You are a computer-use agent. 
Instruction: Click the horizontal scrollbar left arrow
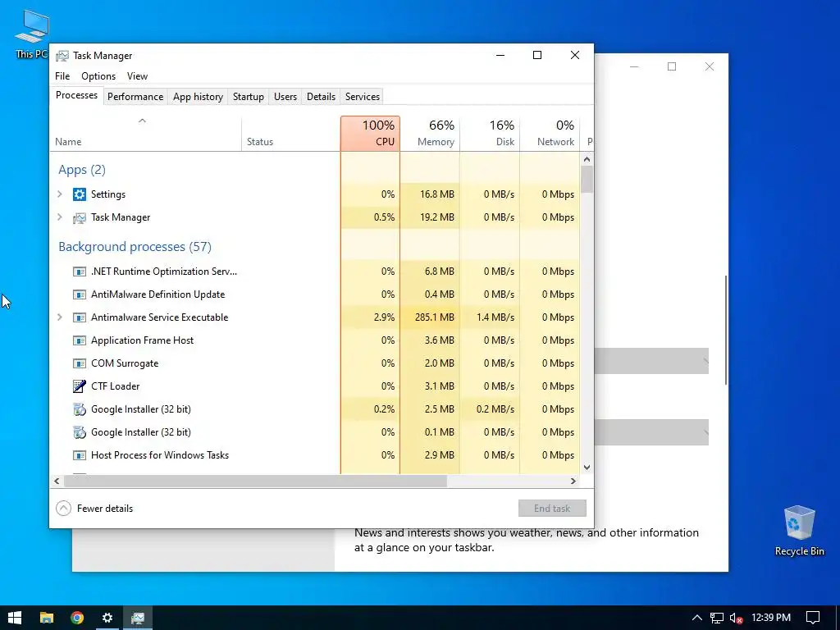57,481
